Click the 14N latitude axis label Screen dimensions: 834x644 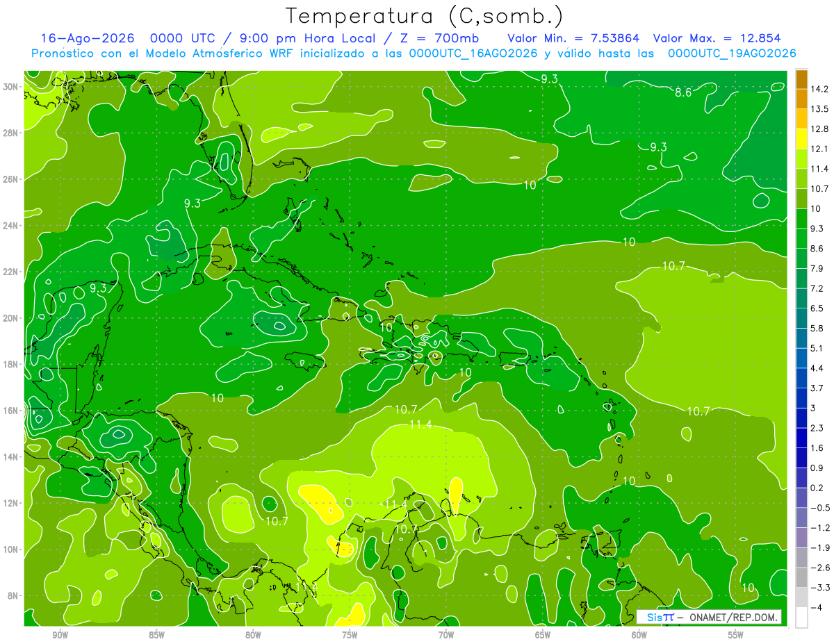12,456
